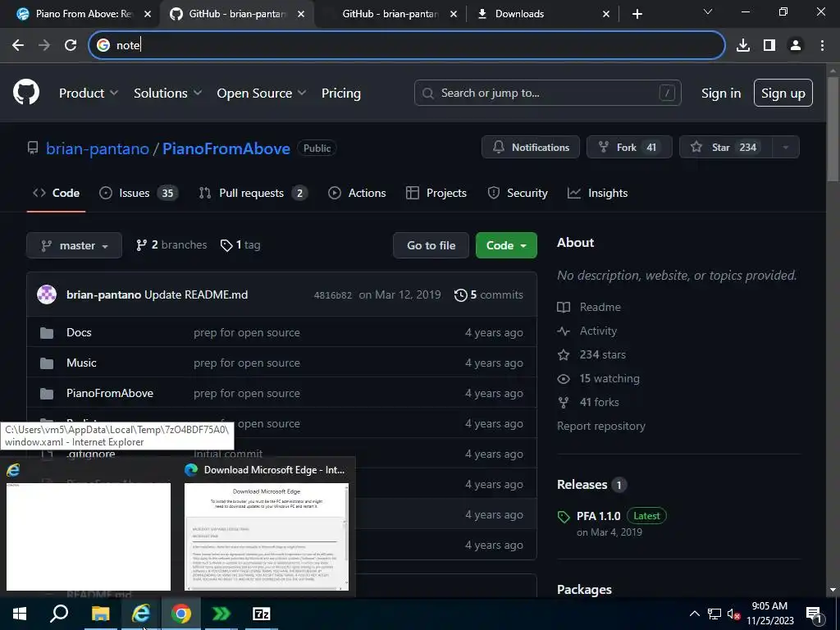Switch to the Insights tab

click(x=597, y=193)
